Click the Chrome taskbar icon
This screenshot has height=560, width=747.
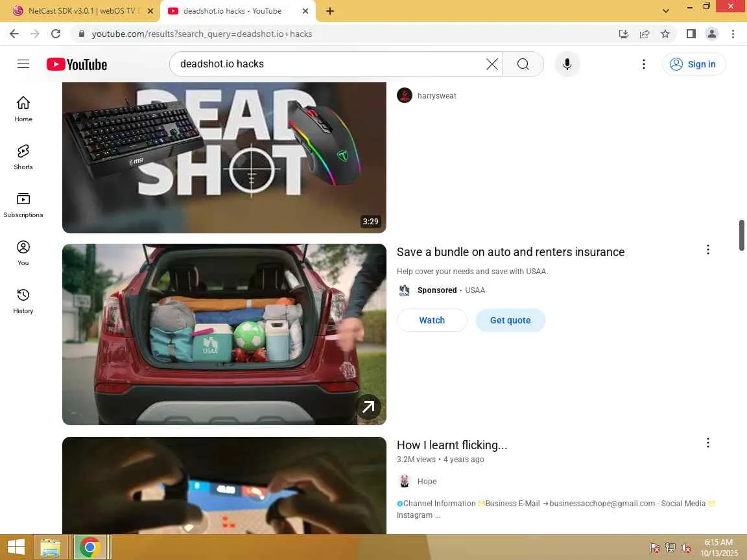(x=89, y=547)
